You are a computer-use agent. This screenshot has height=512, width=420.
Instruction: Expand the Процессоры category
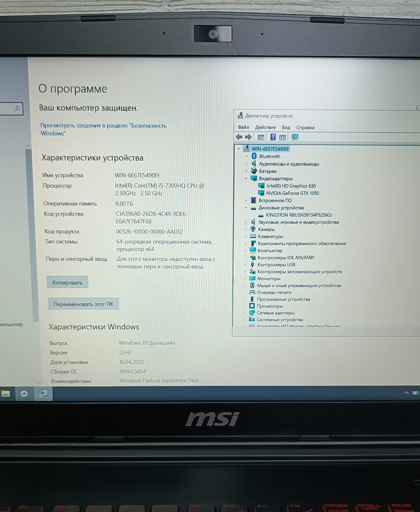[x=245, y=306]
